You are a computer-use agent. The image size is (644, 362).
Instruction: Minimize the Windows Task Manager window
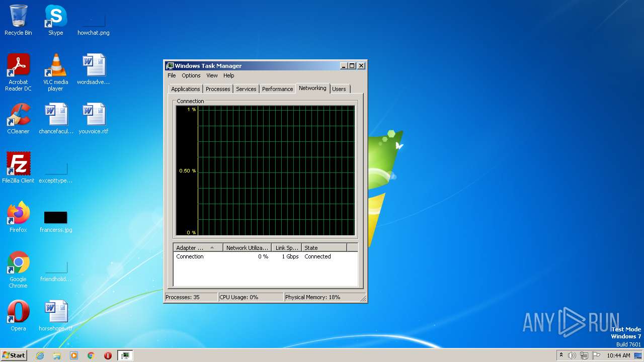tap(344, 66)
